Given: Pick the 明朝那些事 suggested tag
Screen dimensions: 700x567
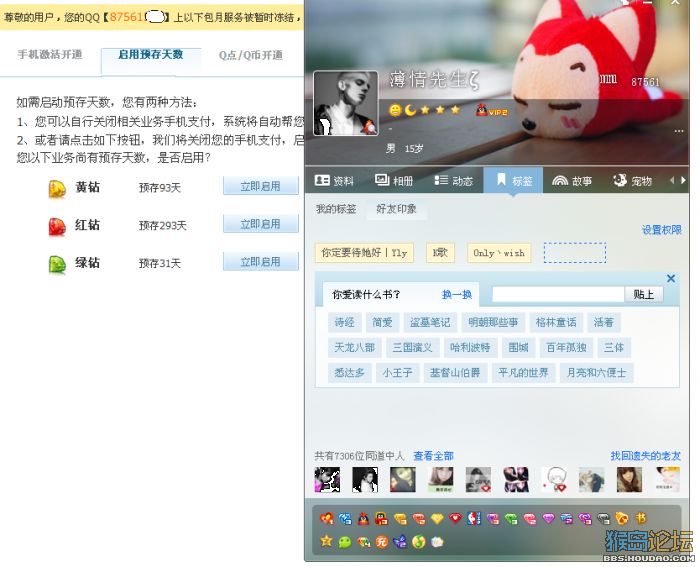Looking at the screenshot, I should (x=493, y=322).
